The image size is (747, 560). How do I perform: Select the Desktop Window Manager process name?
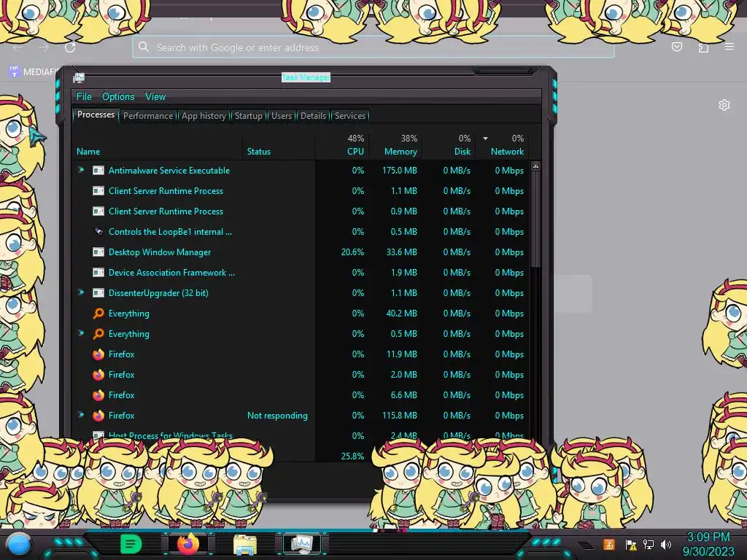[160, 252]
